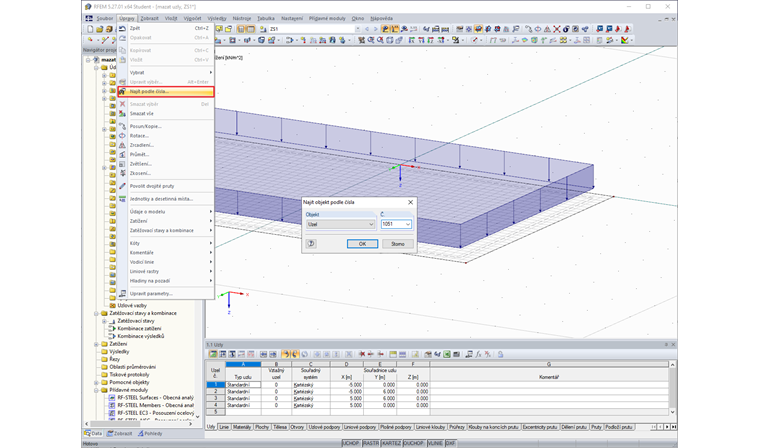The height and width of the screenshot is (448, 760).
Task: Click the Excel export icon in table toolbar
Action: click(x=447, y=354)
